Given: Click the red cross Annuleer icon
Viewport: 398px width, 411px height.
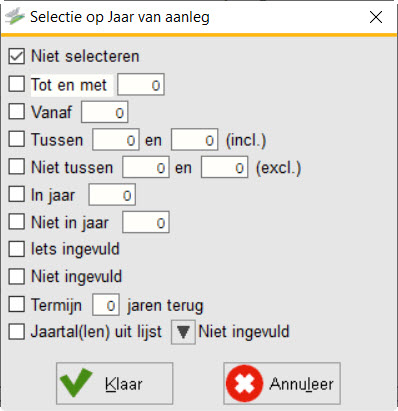Looking at the screenshot, I should [x=244, y=383].
